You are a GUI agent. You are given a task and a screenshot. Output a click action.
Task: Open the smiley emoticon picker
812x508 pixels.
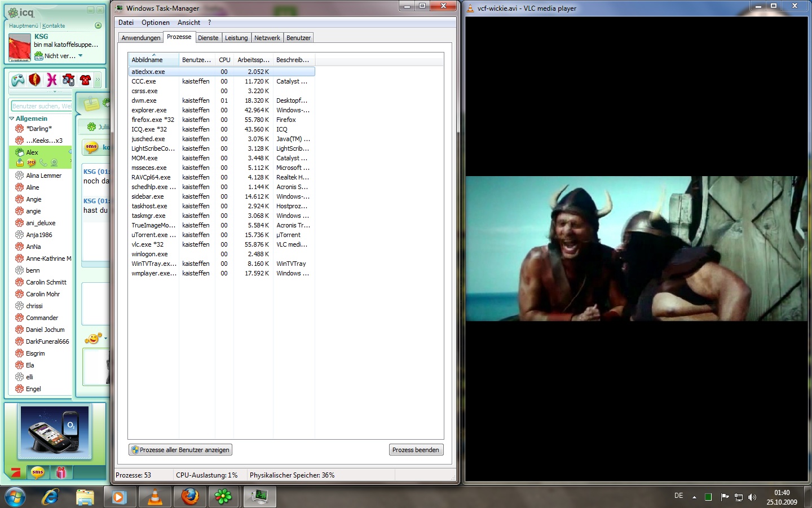pyautogui.click(x=93, y=339)
